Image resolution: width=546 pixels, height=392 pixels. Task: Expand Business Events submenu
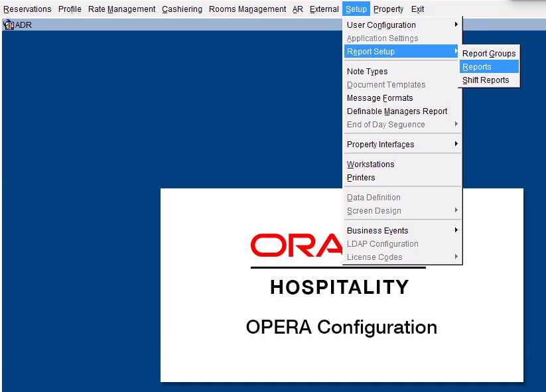click(x=402, y=230)
